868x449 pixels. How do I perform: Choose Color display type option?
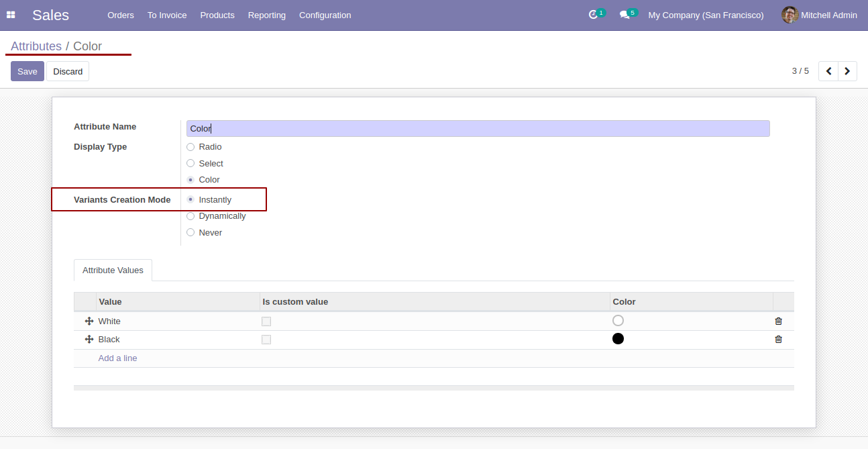click(191, 180)
